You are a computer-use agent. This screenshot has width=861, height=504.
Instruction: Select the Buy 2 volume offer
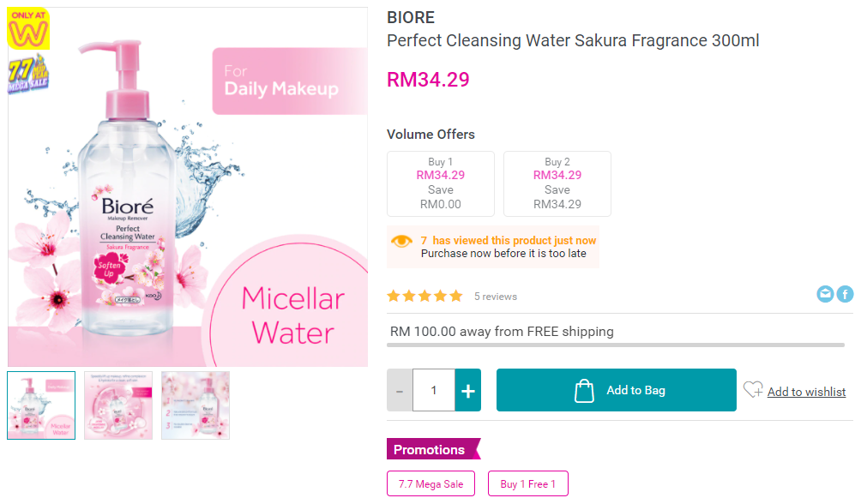557,183
